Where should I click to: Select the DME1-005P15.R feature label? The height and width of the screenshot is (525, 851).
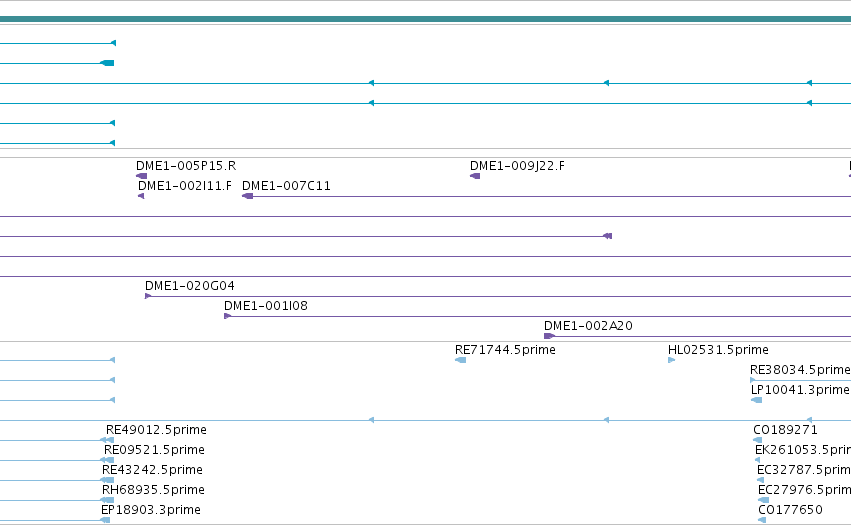(186, 166)
